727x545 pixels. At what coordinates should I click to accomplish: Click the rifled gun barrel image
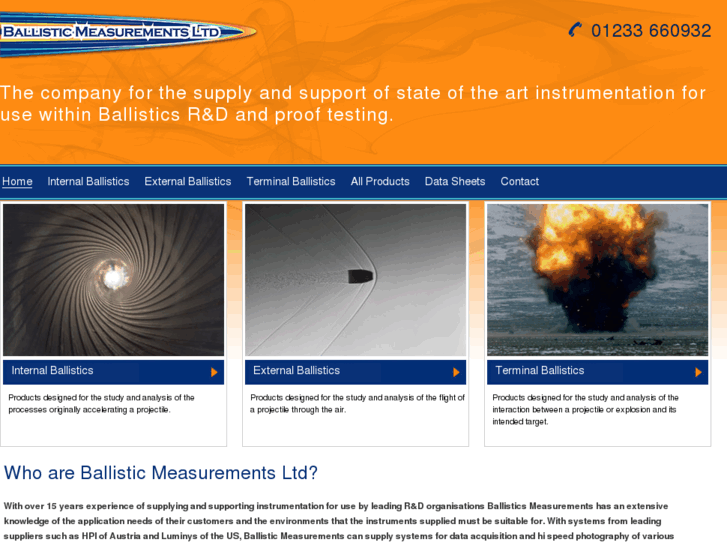tap(114, 280)
